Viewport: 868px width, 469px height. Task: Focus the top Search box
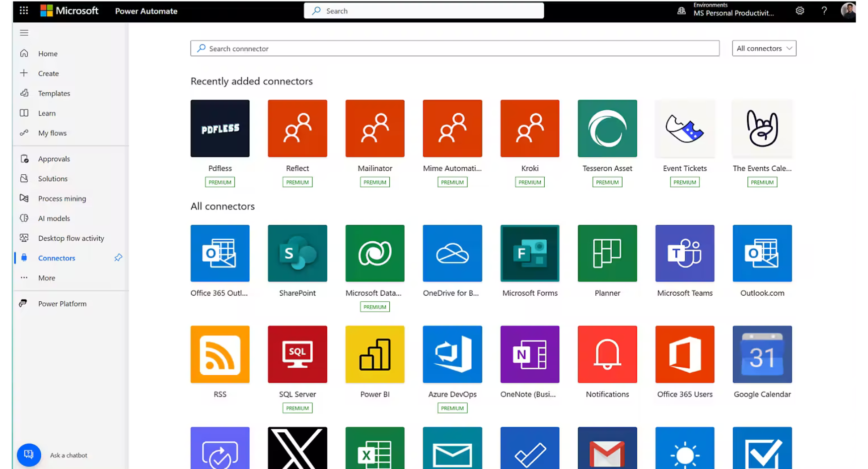(x=424, y=10)
